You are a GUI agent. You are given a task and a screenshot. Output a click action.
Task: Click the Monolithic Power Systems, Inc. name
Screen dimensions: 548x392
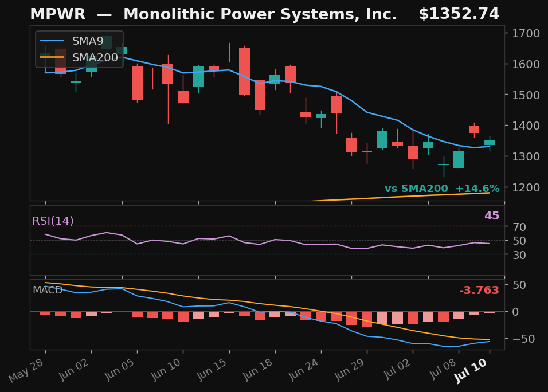[x=260, y=14]
